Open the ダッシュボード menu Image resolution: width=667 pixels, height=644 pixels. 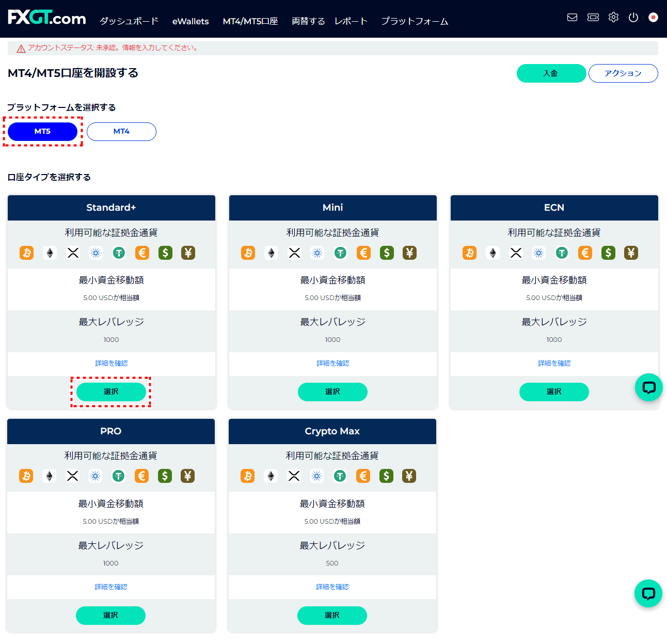pos(129,21)
